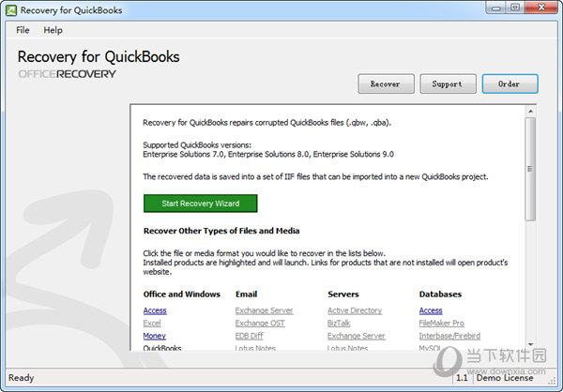Open the FileMaker Pro link

pos(442,324)
